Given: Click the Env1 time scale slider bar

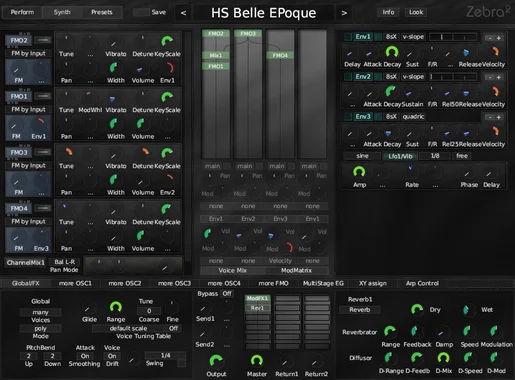Looking at the screenshot, I should point(453,37).
